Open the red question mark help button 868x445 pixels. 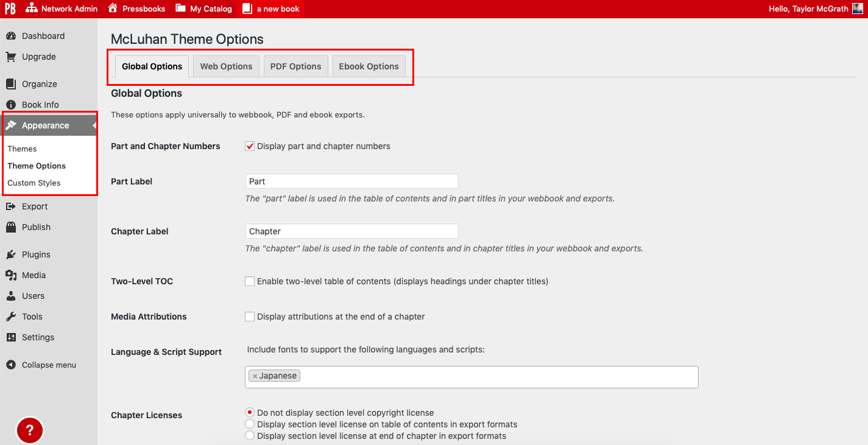click(29, 431)
